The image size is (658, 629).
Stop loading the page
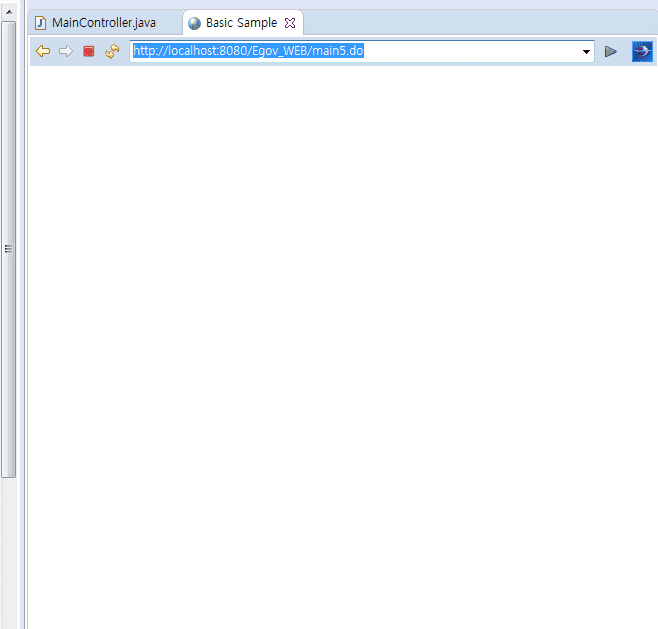89,51
